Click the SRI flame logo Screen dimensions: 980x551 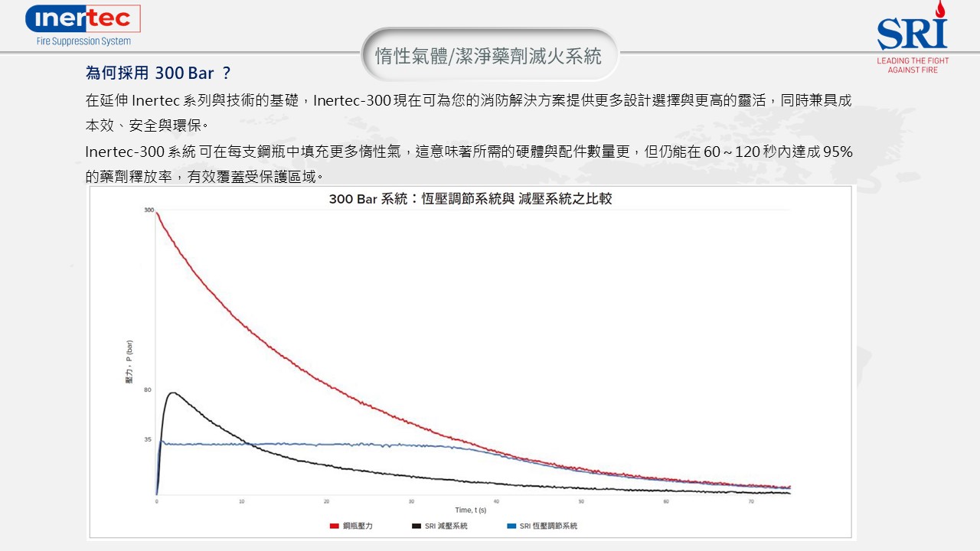(x=912, y=28)
